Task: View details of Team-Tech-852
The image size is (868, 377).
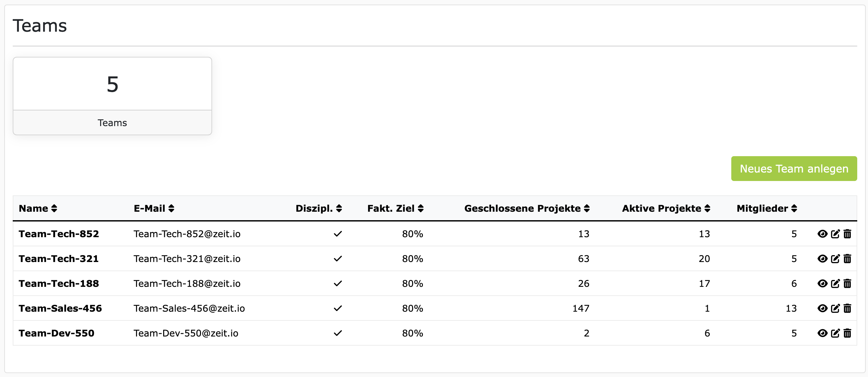Action: tap(822, 234)
